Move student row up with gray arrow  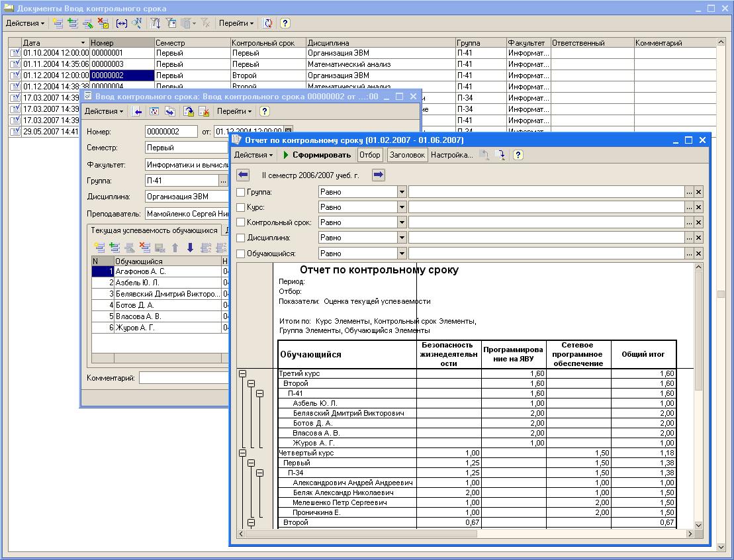(x=175, y=248)
